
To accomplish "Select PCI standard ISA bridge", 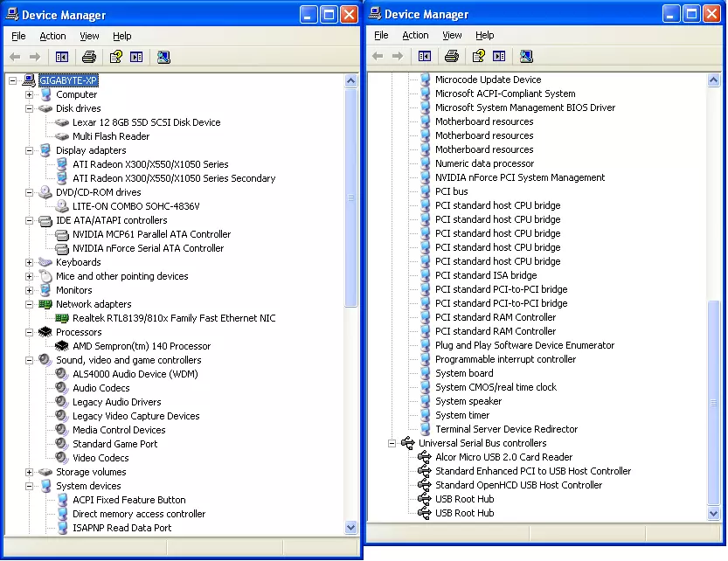I will [486, 275].
